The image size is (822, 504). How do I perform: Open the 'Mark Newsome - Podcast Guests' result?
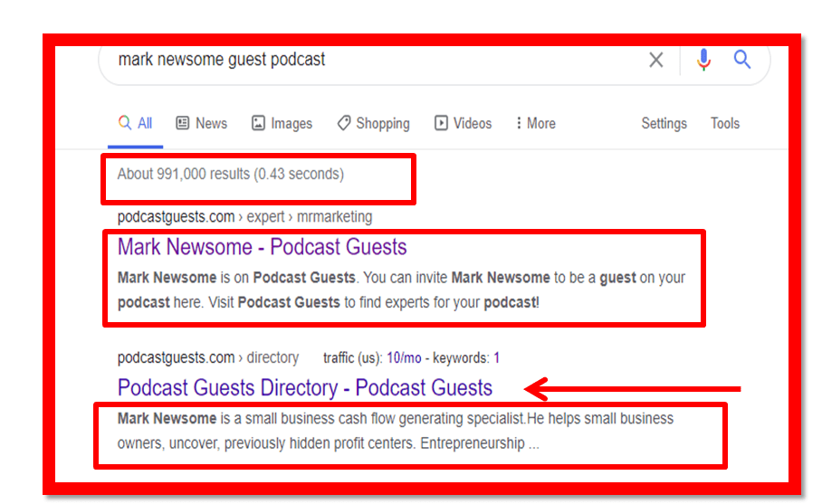pos(262,247)
